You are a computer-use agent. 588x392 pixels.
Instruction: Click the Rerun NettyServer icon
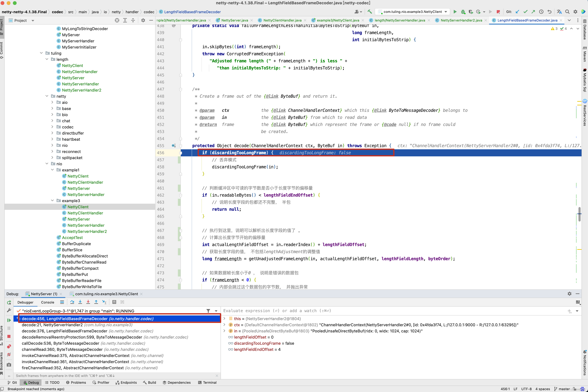9,302
